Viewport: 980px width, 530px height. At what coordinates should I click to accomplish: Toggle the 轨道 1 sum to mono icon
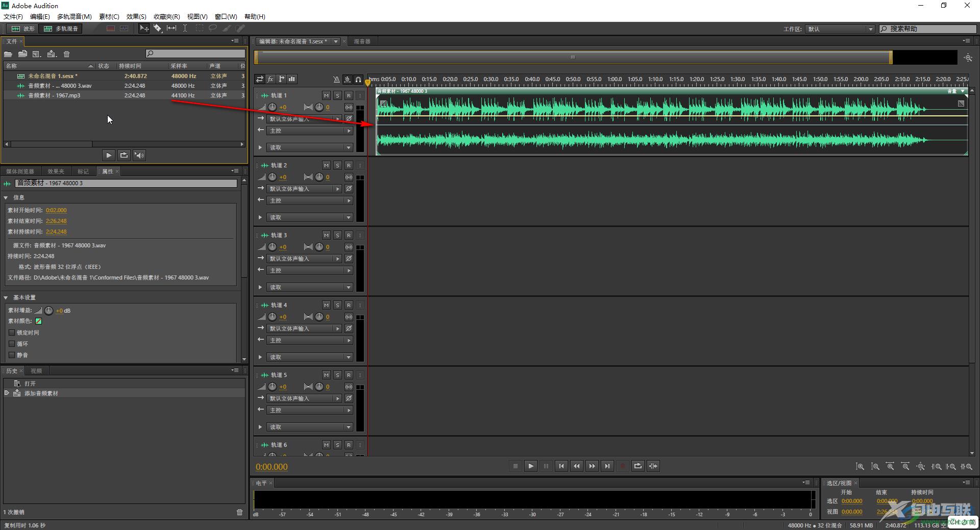tap(349, 107)
